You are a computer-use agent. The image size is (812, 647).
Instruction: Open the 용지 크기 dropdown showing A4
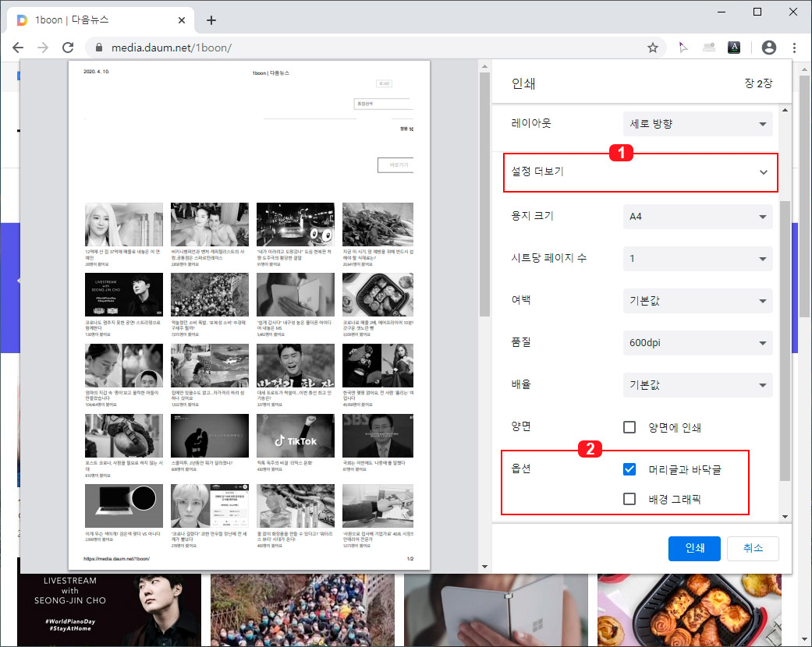(697, 216)
